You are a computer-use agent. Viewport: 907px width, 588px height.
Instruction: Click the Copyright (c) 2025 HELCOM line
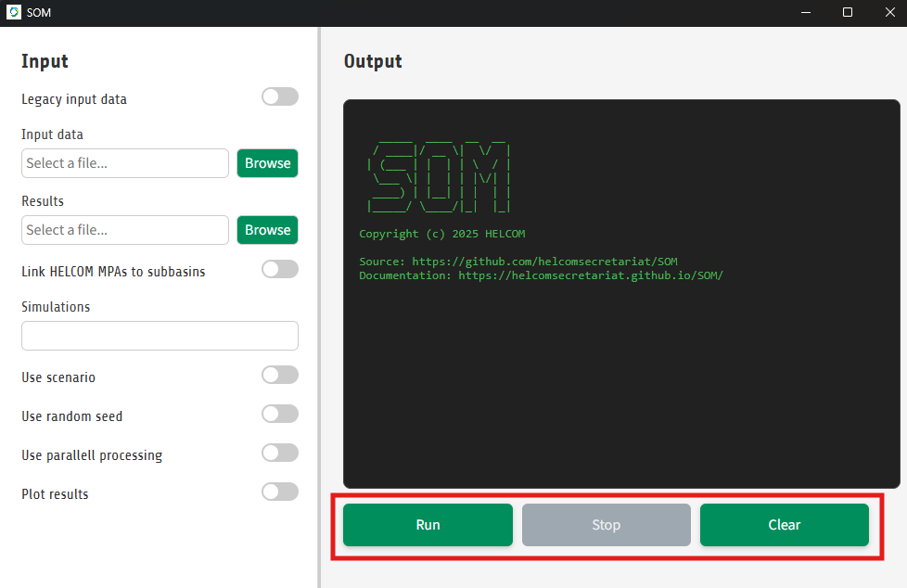pyautogui.click(x=442, y=234)
